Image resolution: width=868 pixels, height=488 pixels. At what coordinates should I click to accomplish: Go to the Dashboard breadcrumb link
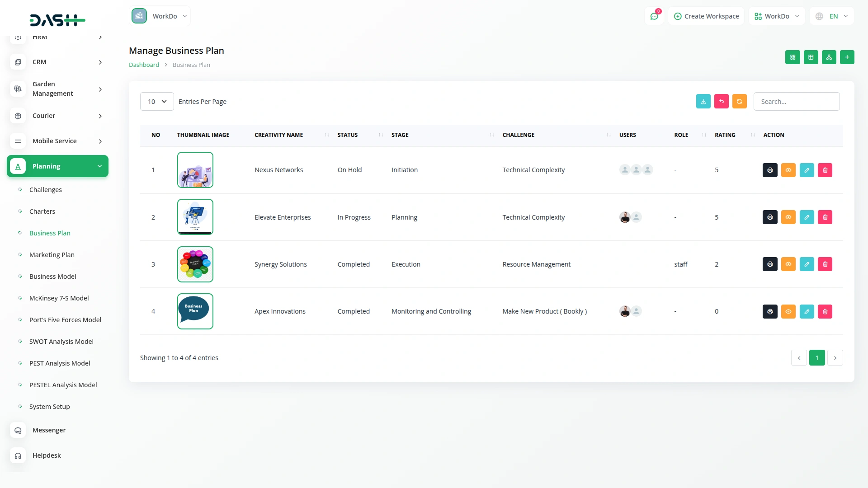[144, 65]
